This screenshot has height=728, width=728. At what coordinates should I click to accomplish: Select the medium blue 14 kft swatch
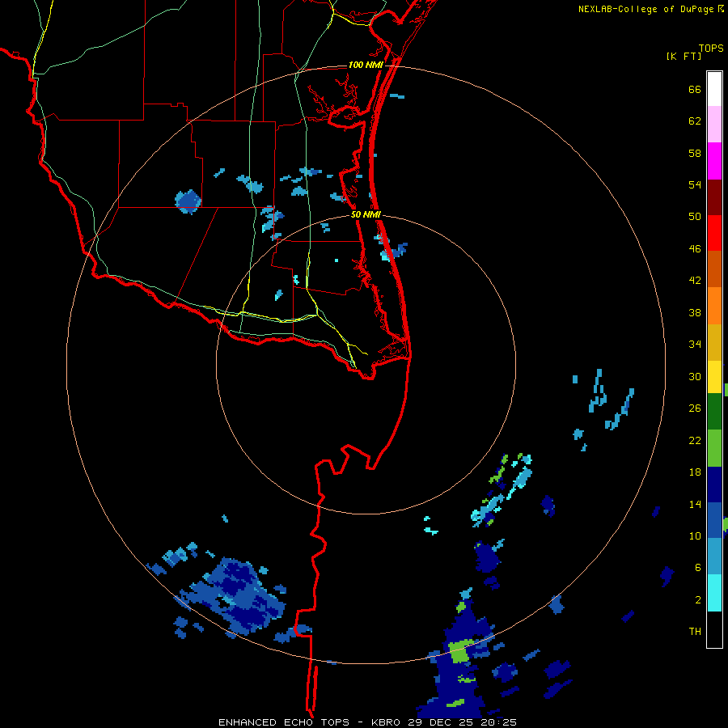coord(714,520)
